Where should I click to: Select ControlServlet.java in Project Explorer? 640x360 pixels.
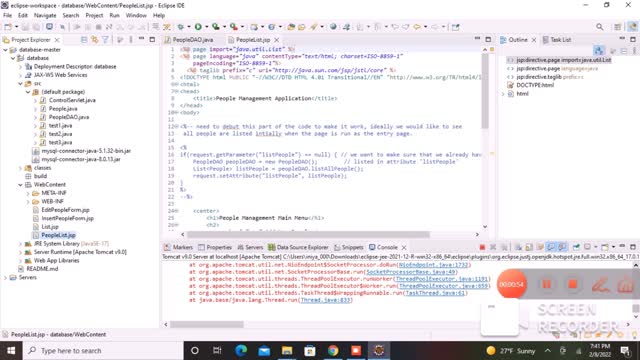pyautogui.click(x=72, y=100)
